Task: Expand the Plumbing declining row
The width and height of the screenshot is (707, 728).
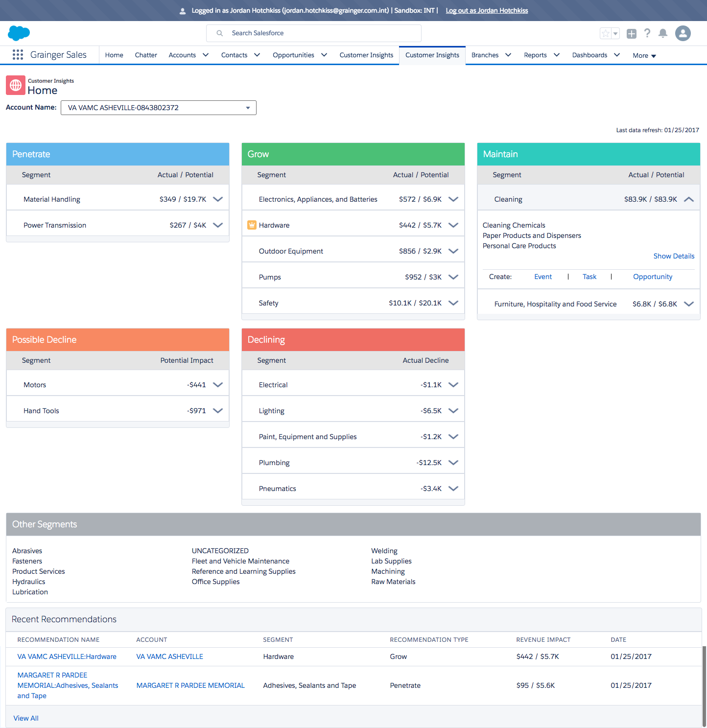Action: click(453, 463)
